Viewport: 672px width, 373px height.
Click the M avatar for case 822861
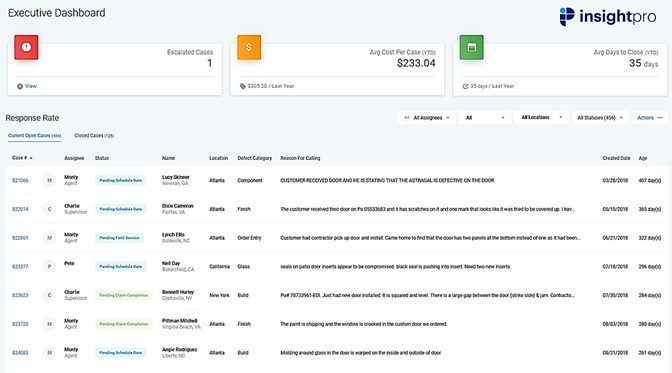[49, 238]
